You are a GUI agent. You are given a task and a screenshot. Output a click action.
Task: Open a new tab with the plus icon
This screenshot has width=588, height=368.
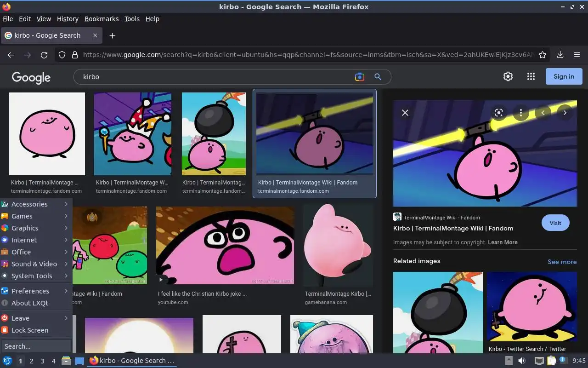(x=112, y=35)
